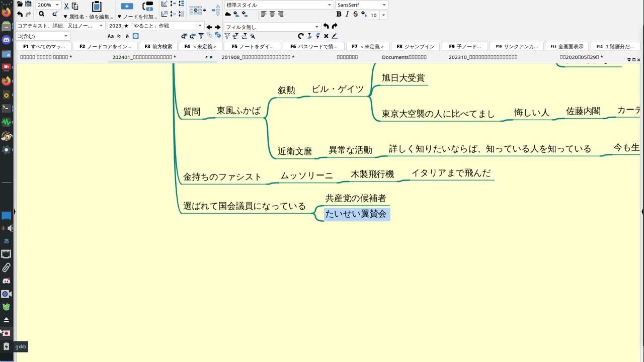Image resolution: width=644 pixels, height=362 pixels.
Task: Switch to the 202005月29日 map tab
Action: tap(581, 57)
